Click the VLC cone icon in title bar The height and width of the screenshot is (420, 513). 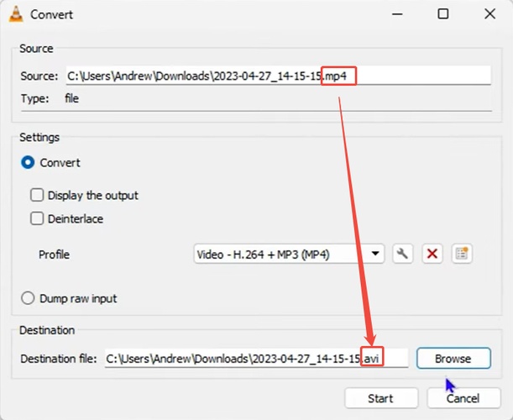(16, 14)
